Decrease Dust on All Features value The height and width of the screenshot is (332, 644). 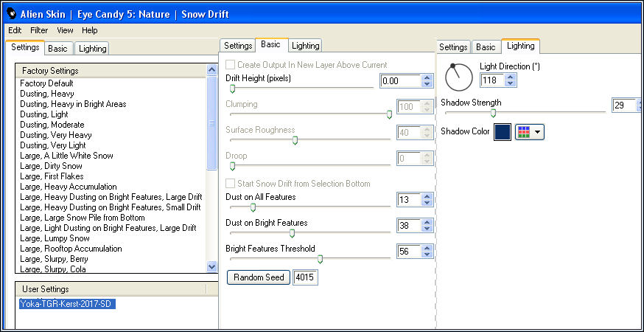[427, 203]
